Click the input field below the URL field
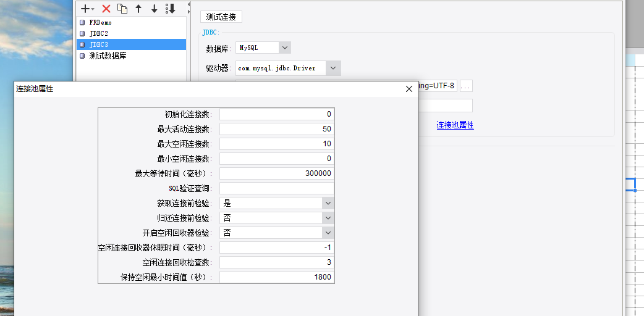This screenshot has height=316, width=644. [x=445, y=106]
